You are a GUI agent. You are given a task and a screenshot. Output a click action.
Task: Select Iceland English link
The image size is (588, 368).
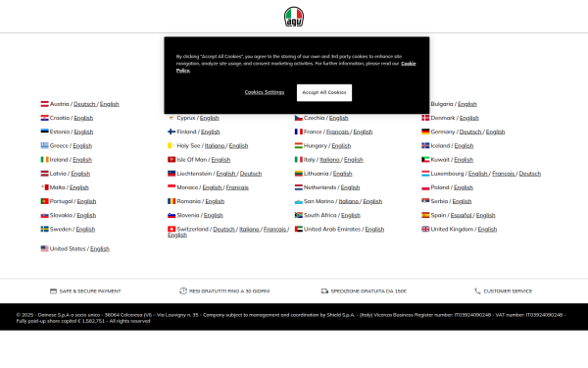pyautogui.click(x=464, y=145)
